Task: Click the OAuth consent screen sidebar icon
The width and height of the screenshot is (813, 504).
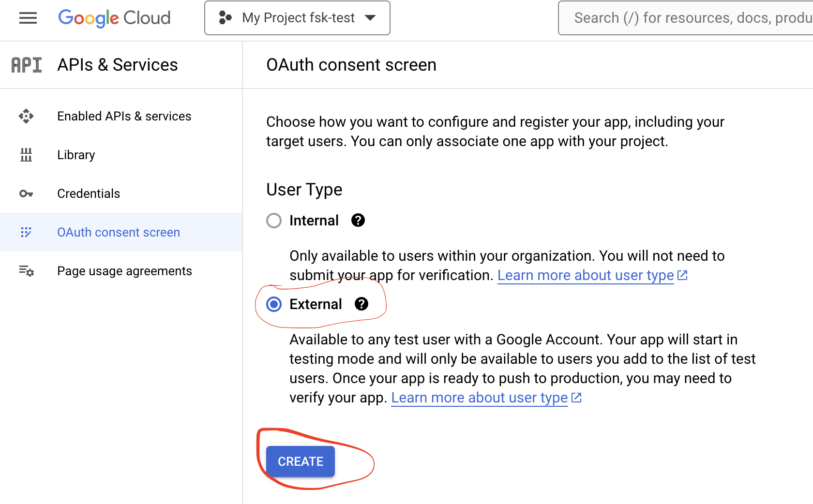Action: pyautogui.click(x=26, y=232)
